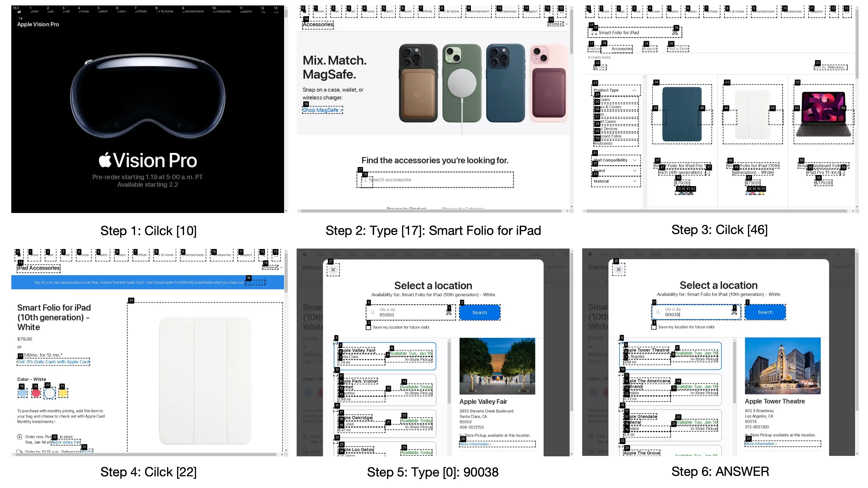This screenshot has height=488, width=868.
Task: Click magnifier icon inside Search accessories field
Action: click(x=364, y=180)
